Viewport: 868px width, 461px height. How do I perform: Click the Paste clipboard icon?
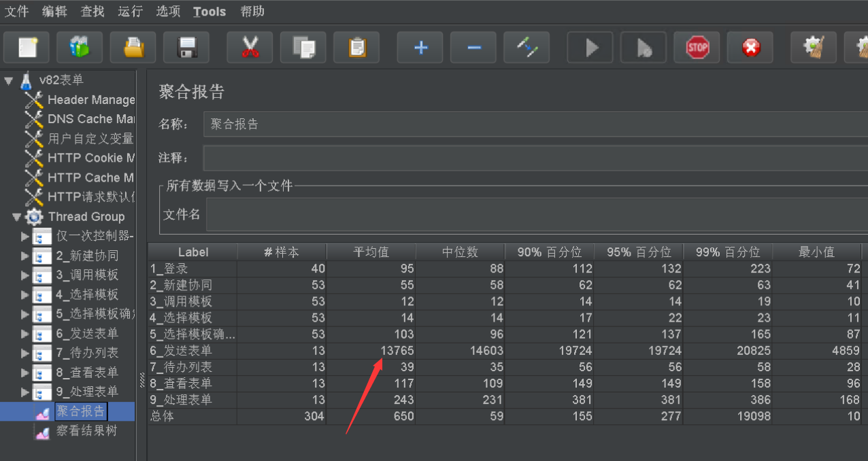coord(356,48)
